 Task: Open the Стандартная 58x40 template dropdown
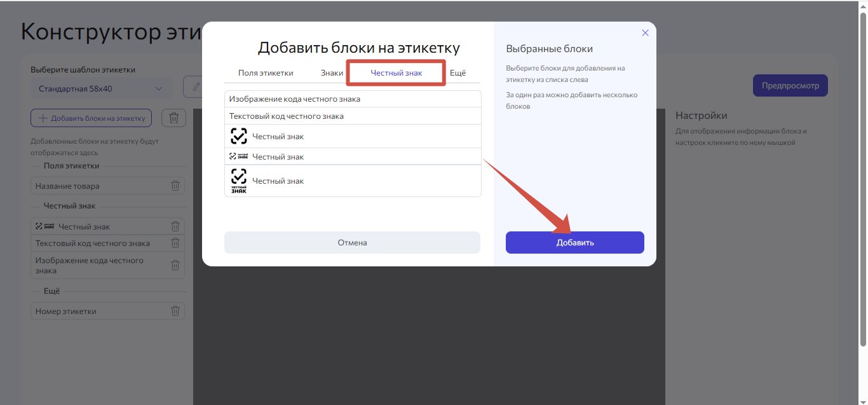click(x=101, y=88)
